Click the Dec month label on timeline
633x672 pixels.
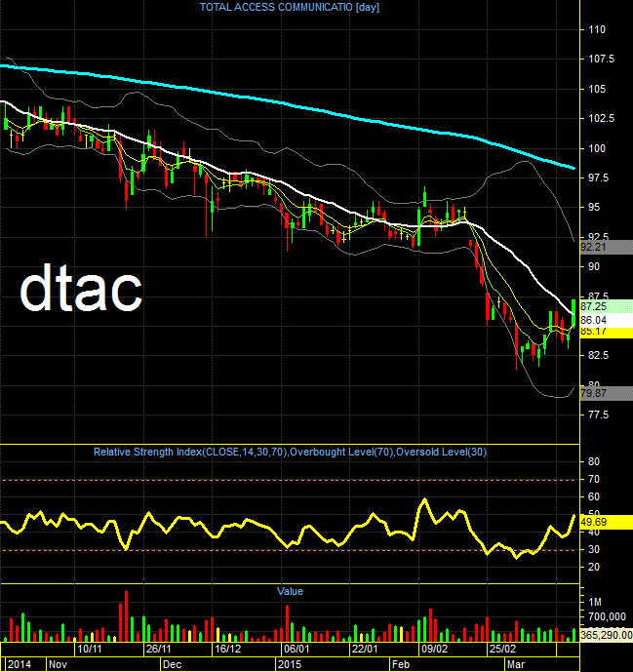click(x=172, y=664)
